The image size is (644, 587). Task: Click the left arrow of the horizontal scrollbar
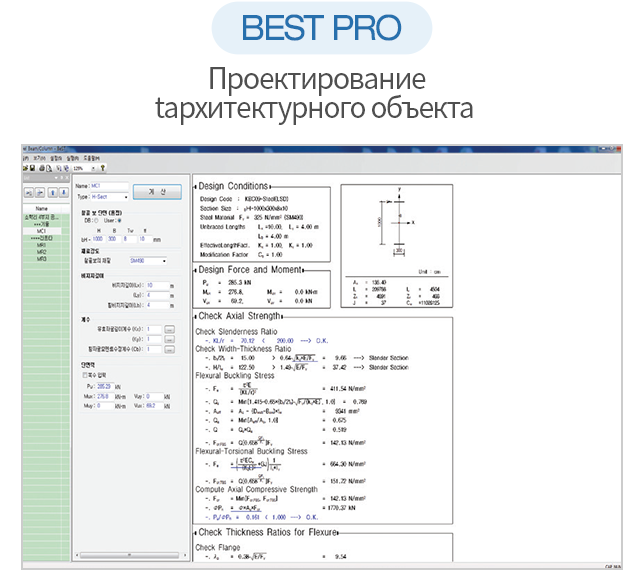point(77,555)
